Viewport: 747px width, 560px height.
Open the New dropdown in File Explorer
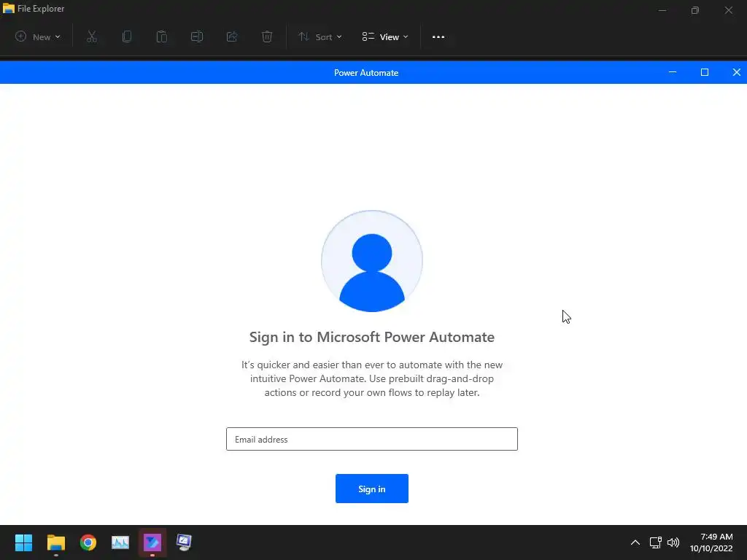38,36
